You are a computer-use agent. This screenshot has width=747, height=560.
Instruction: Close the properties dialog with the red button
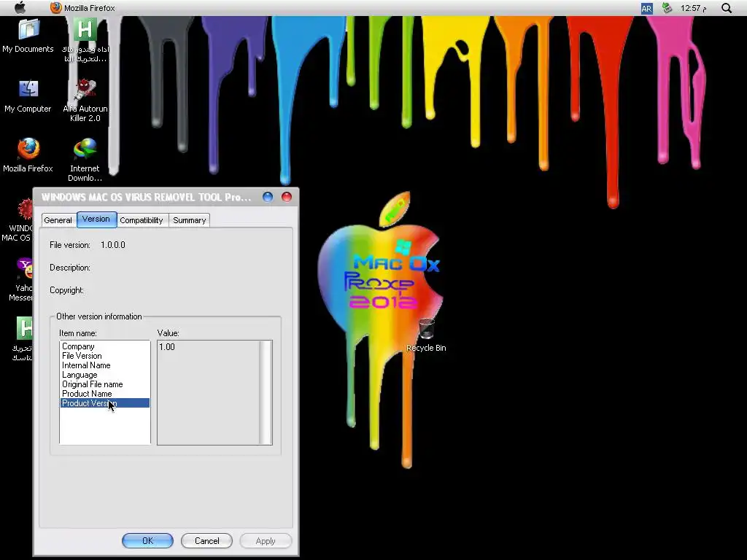point(286,197)
